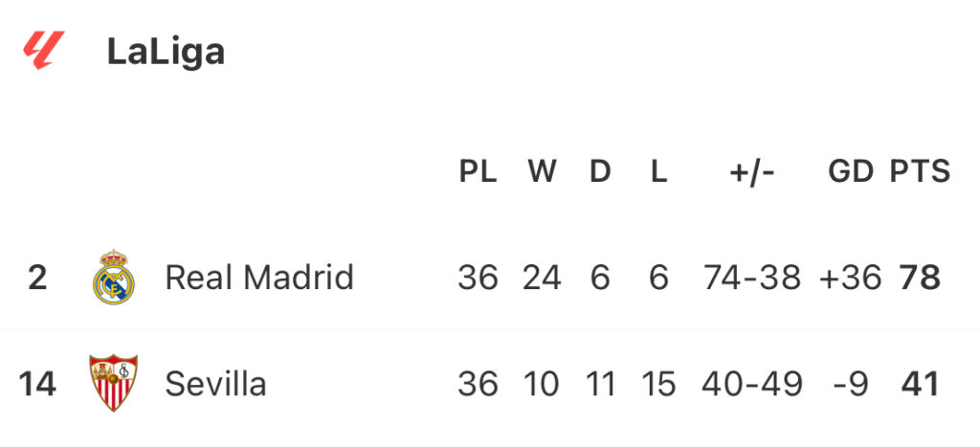Image resolution: width=980 pixels, height=447 pixels.
Task: Click Real Madrid's +36 goal difference
Action: point(851,278)
